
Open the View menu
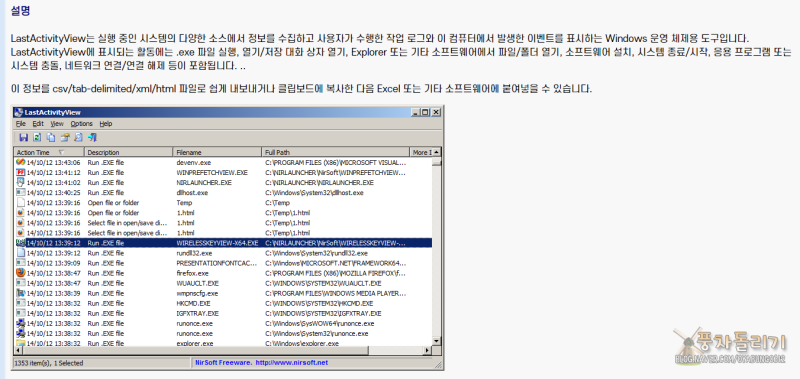(57, 123)
